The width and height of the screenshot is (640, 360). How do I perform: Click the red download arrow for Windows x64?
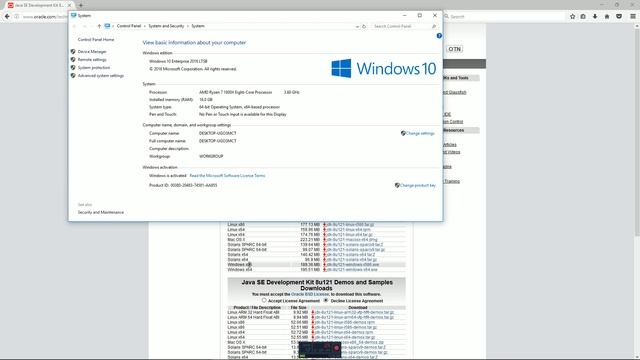(324, 270)
